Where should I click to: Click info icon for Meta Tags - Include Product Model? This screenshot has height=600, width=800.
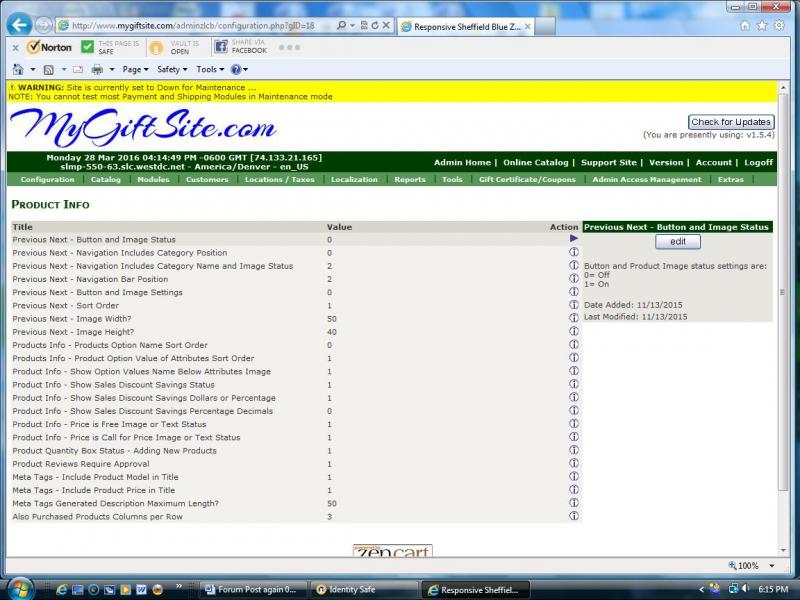coord(574,477)
